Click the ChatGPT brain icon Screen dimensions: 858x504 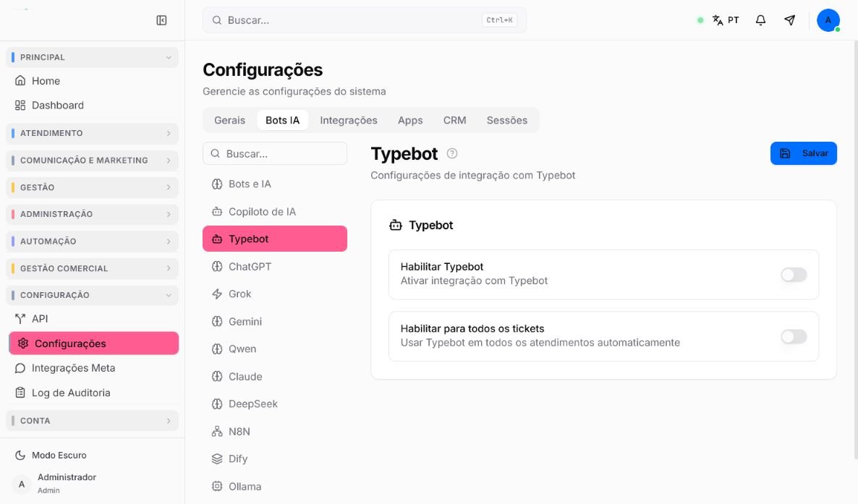point(217,267)
